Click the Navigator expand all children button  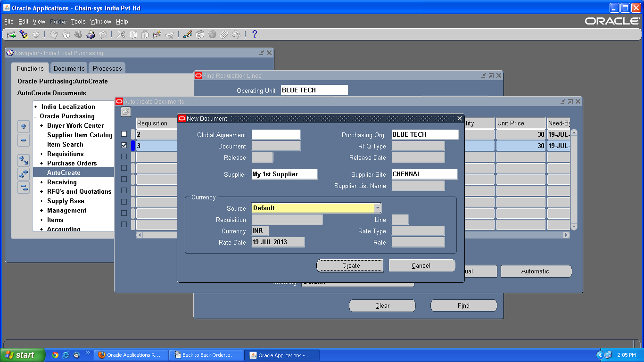click(24, 160)
